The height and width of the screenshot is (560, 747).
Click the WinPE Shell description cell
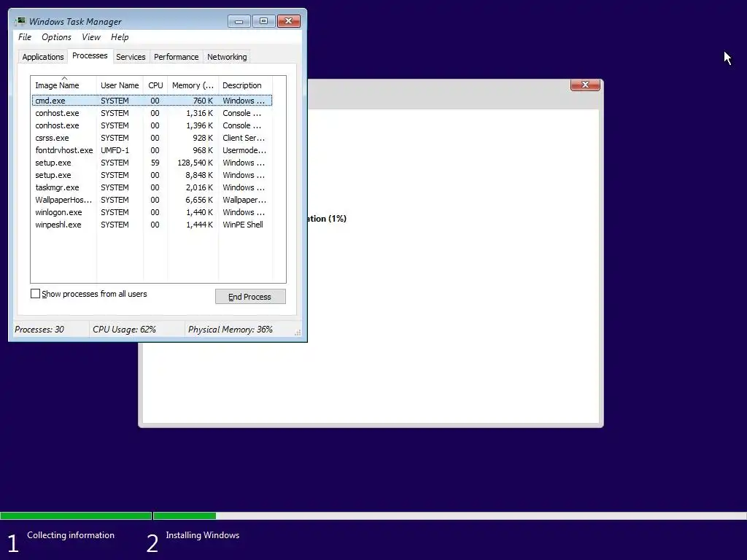243,225
